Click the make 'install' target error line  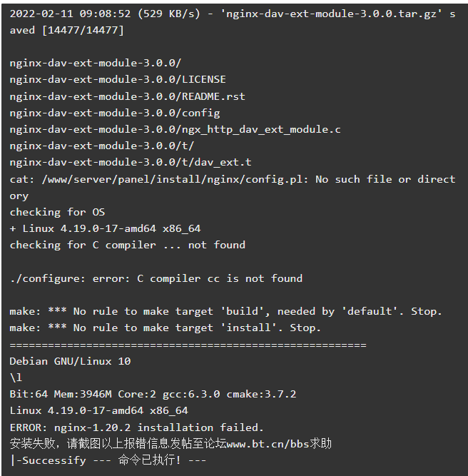[166, 328]
